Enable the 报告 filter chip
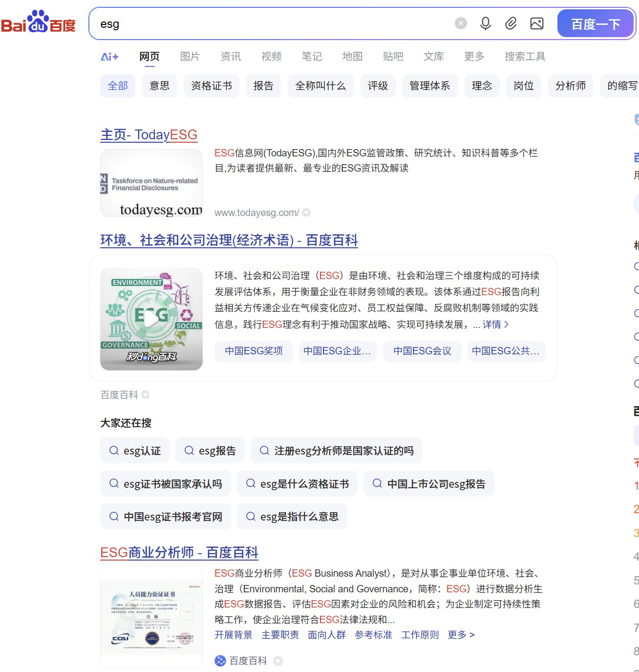Viewport: 639px width, 672px height. point(263,86)
